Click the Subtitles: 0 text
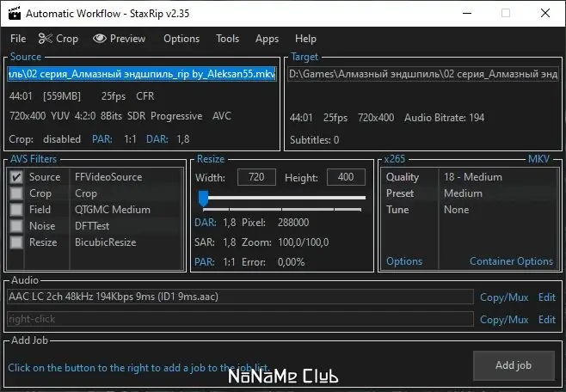This screenshot has width=566, height=392. (x=315, y=140)
